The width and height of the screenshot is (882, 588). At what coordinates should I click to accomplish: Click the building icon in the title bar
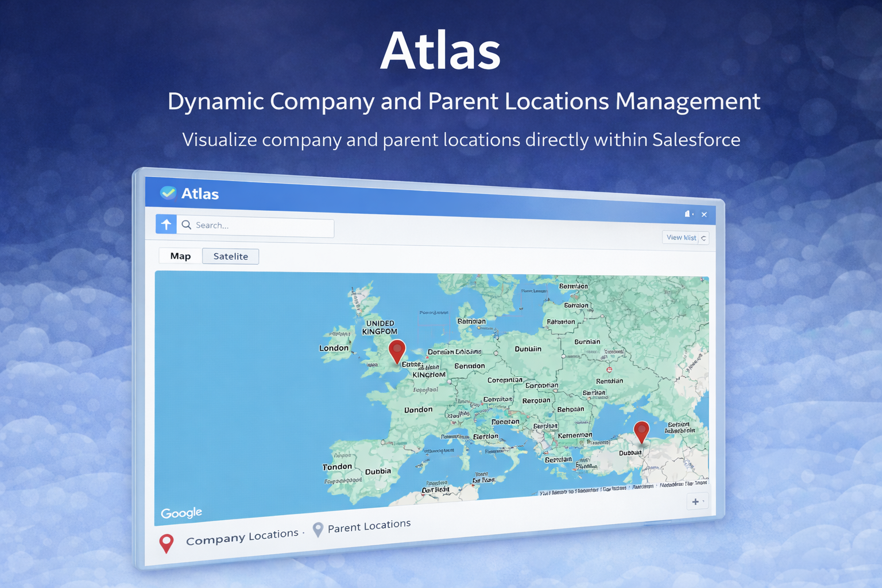pos(687,214)
